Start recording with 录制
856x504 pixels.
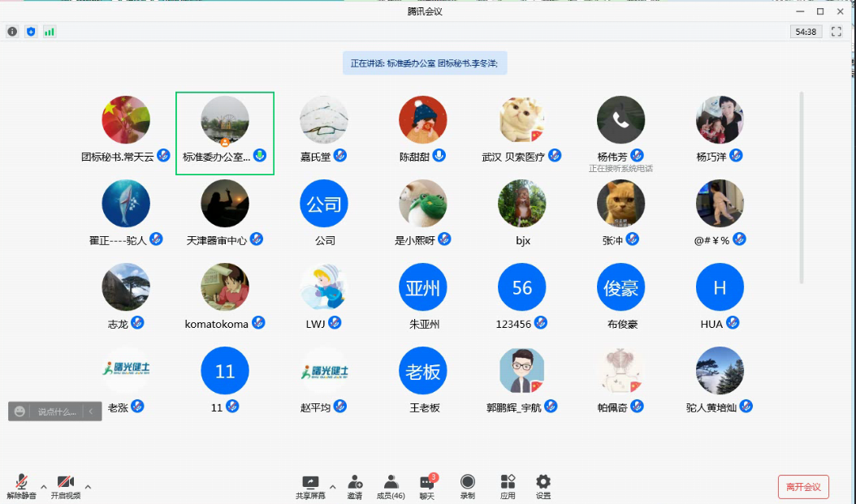[467, 486]
